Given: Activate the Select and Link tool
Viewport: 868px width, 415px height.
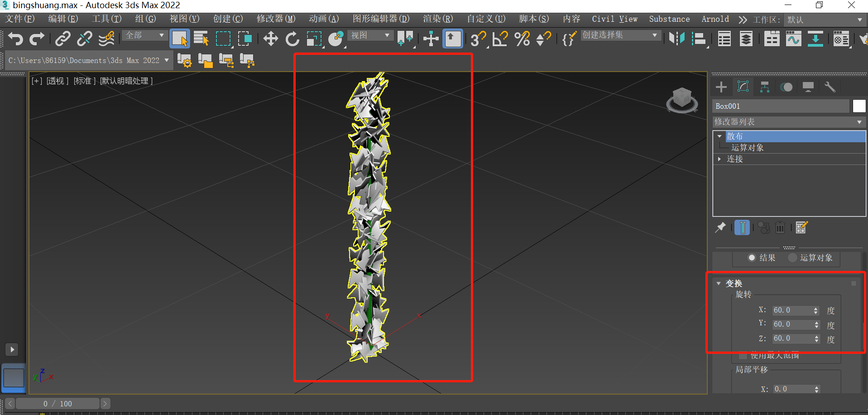Looking at the screenshot, I should 63,39.
